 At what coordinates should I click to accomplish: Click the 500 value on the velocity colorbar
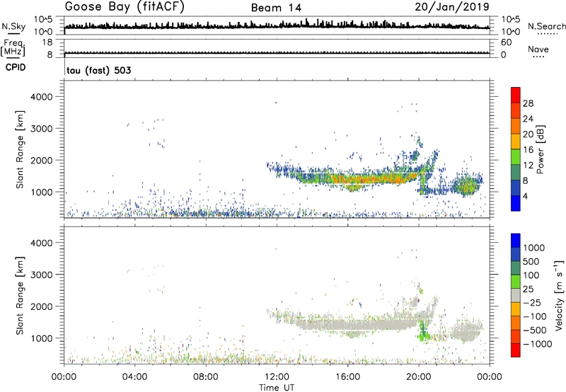click(533, 262)
